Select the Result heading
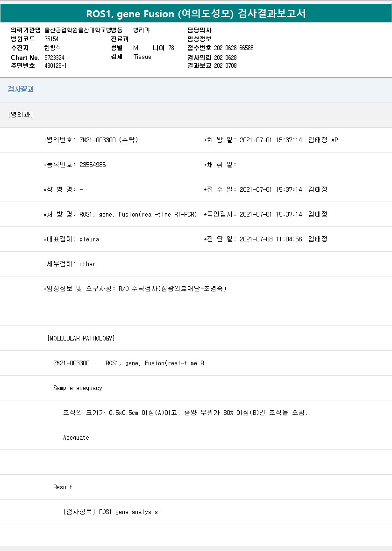Image resolution: width=392 pixels, height=551 pixels. coord(63,487)
